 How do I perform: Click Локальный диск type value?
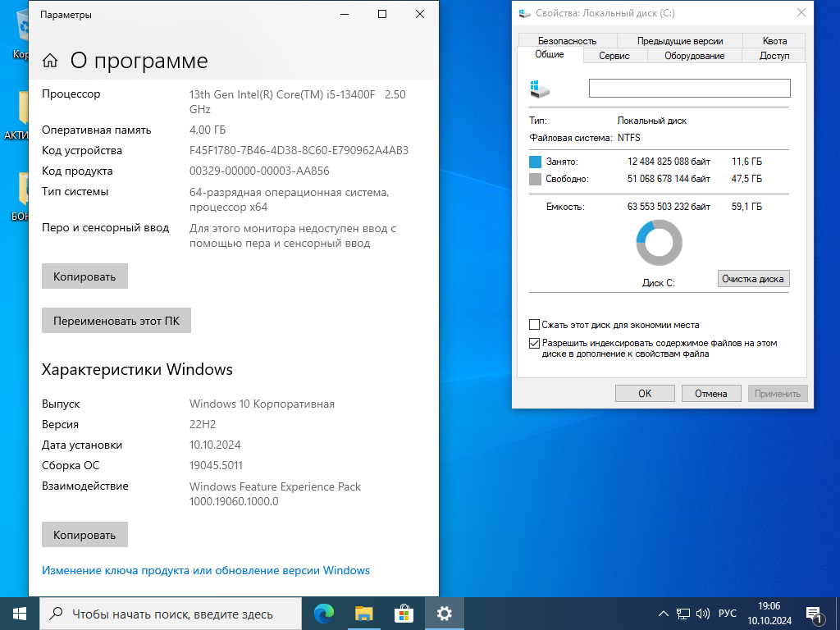point(652,121)
